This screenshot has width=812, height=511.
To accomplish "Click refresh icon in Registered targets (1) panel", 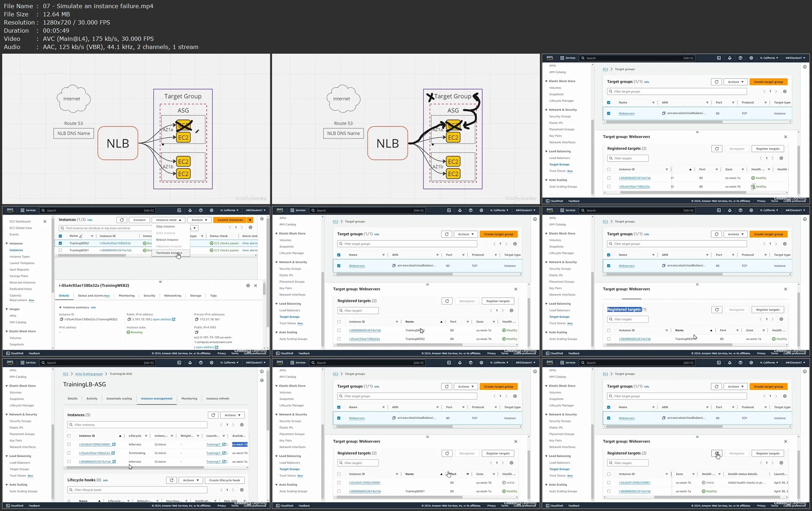I will (x=717, y=310).
